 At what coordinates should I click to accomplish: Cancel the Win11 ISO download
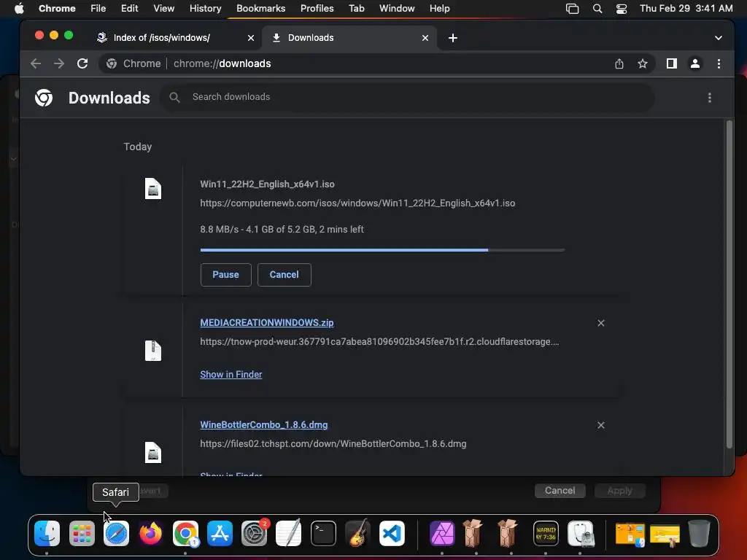284,275
